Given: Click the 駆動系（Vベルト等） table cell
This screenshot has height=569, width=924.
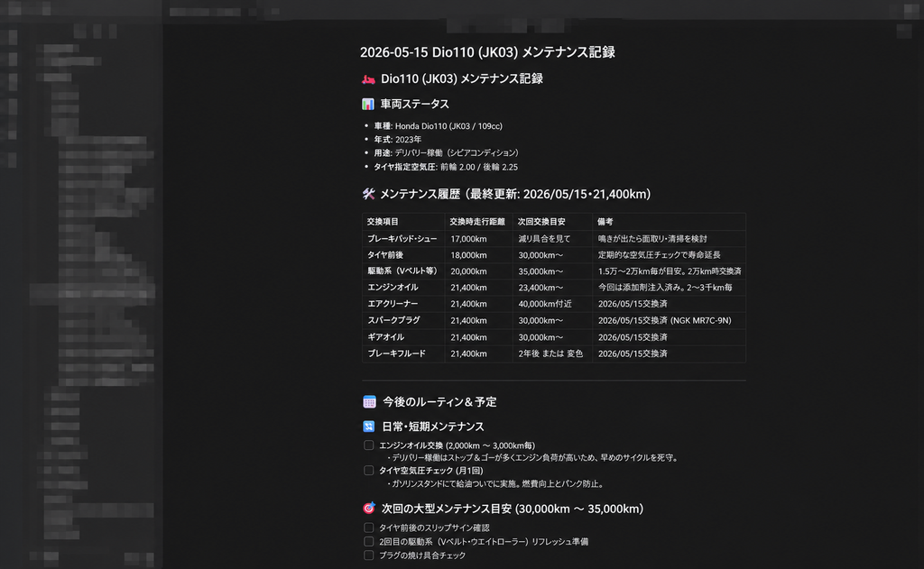Looking at the screenshot, I should click(x=402, y=271).
